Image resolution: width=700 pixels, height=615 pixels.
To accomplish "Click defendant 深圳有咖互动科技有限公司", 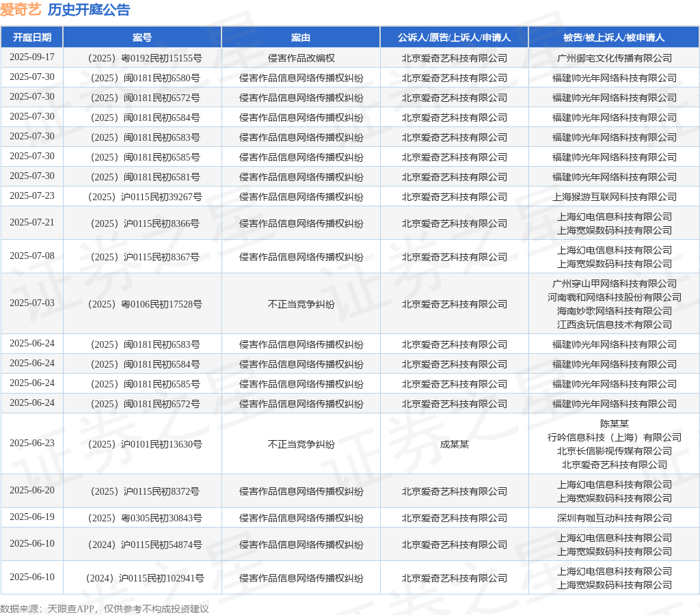I will tap(614, 518).
